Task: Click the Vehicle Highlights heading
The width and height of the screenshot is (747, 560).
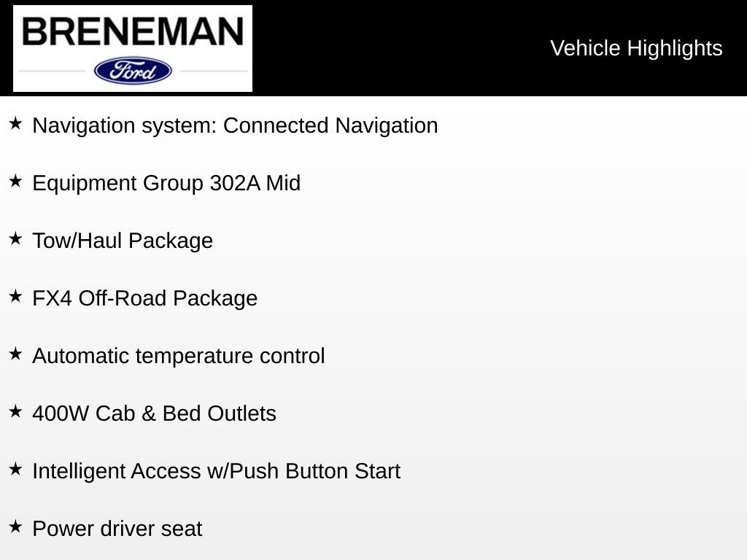Action: (x=636, y=48)
